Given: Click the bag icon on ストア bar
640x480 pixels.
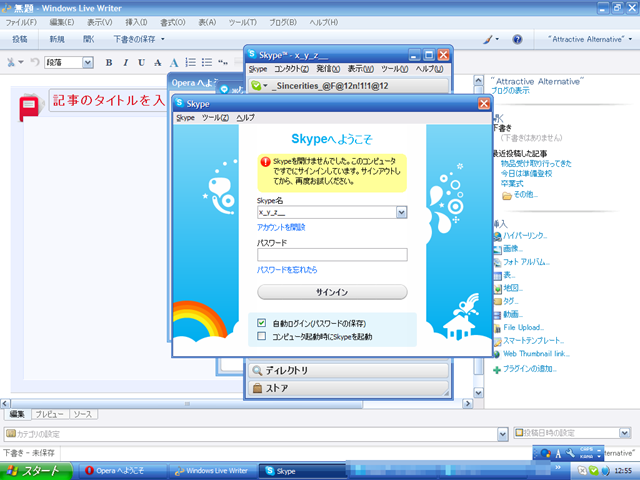Looking at the screenshot, I should click(x=257, y=388).
